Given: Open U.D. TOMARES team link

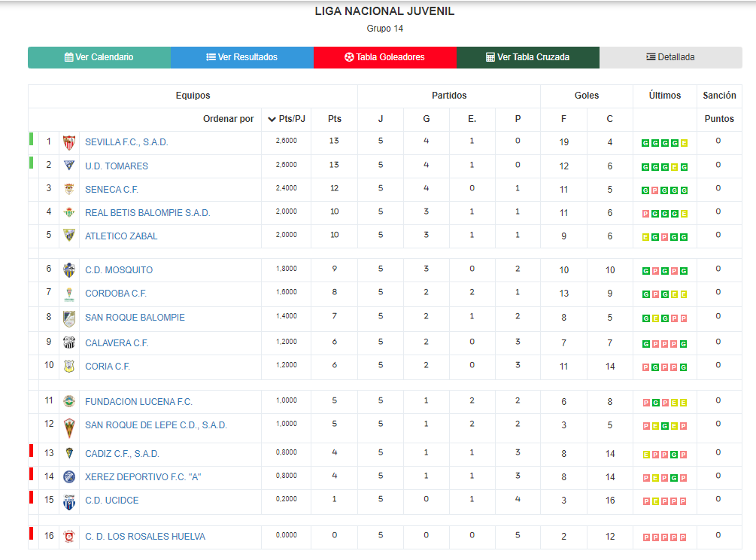Looking at the screenshot, I should click(117, 166).
